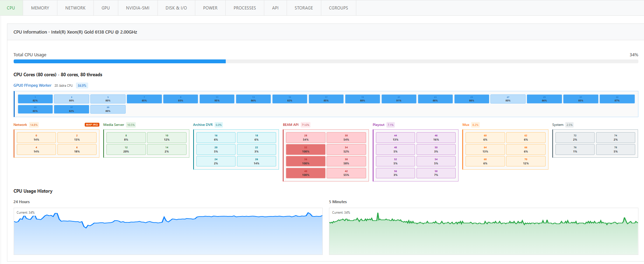Click the 24 Hours CPU history chart
The height and width of the screenshot is (264, 644).
[168, 231]
